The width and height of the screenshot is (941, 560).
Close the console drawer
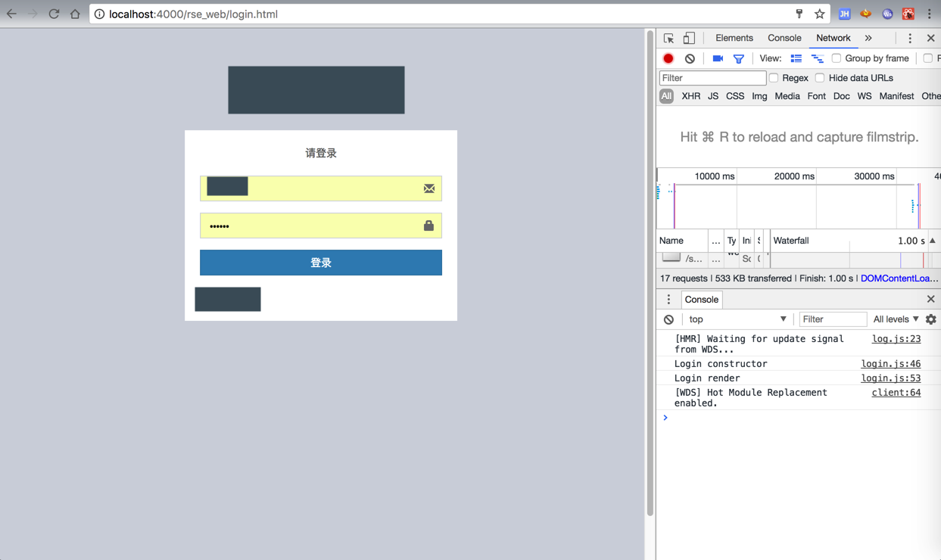(931, 300)
